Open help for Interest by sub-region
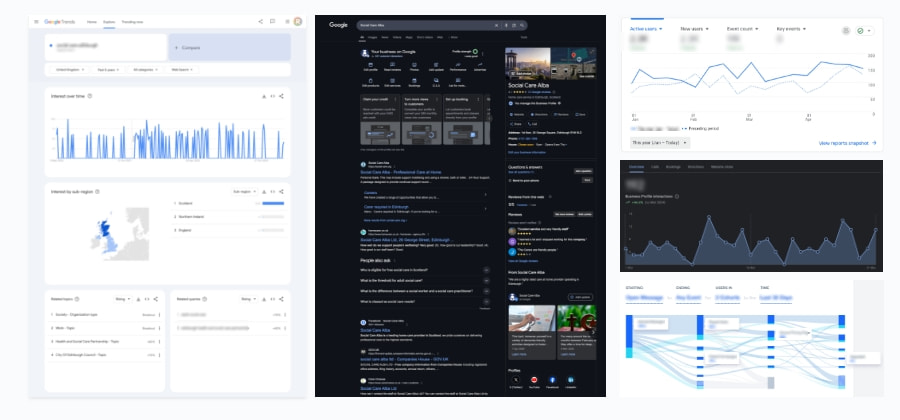 tap(97, 192)
